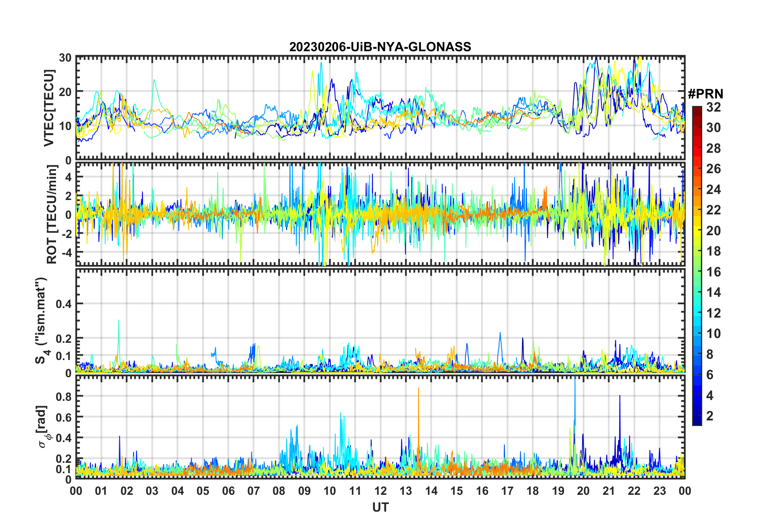
Task: Click colorbar tick label 16
Action: tap(713, 272)
